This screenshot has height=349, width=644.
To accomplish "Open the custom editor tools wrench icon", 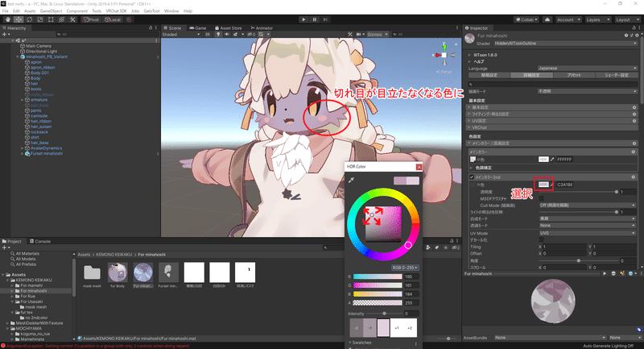I will pos(72,19).
